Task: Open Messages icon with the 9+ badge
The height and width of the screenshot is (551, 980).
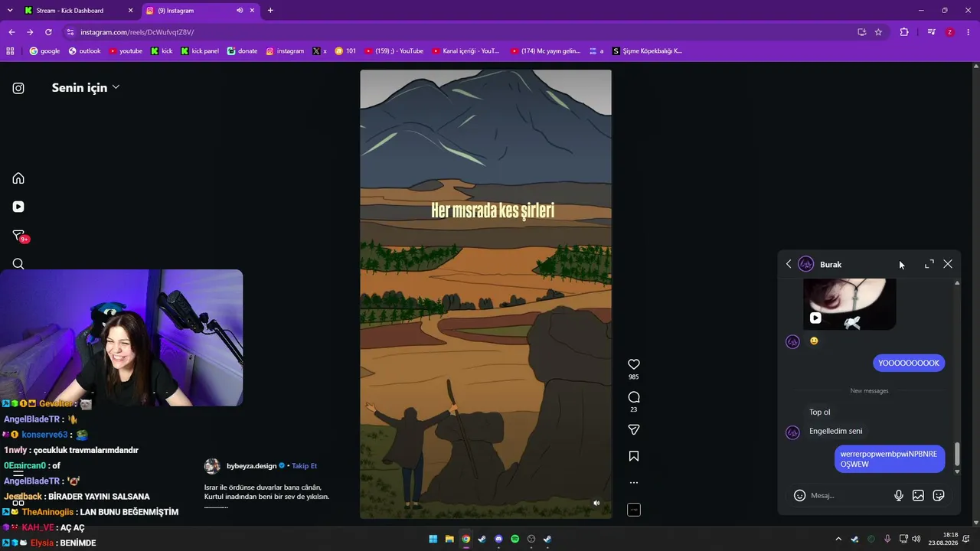Action: [20, 236]
